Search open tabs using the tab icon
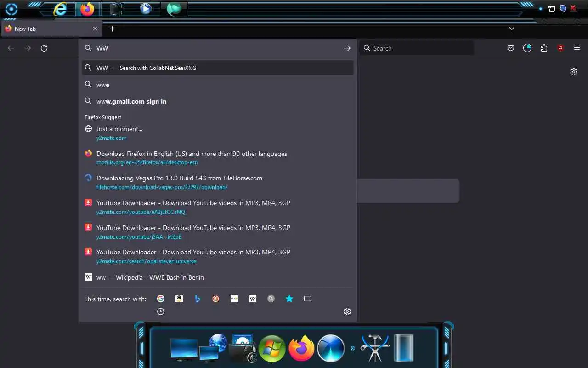 click(308, 299)
